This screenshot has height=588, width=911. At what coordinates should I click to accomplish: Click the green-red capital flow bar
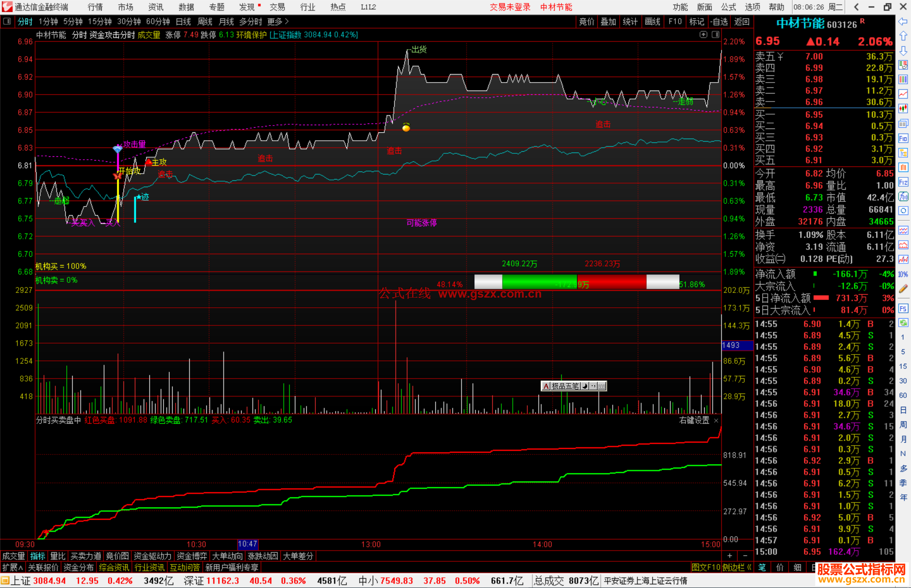(577, 282)
